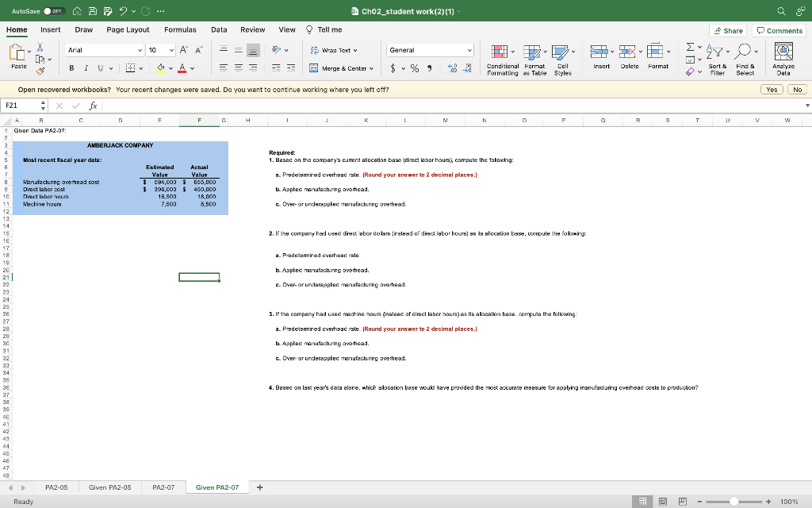This screenshot has height=508, width=812.
Task: Switch to Page Break Preview in status bar
Action: [x=683, y=502]
